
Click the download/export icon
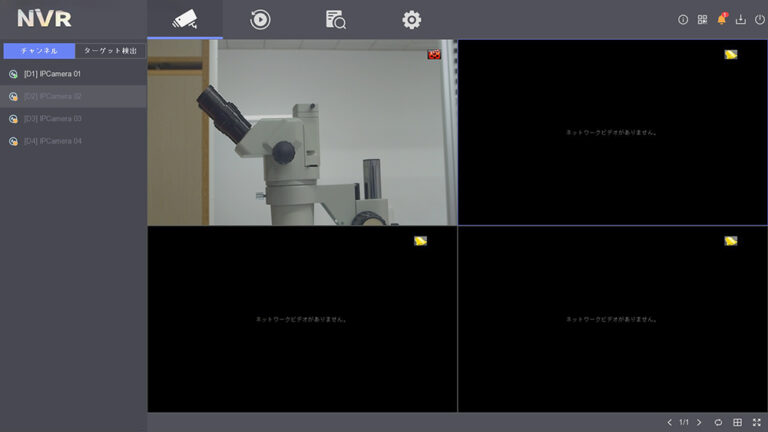[x=740, y=20]
